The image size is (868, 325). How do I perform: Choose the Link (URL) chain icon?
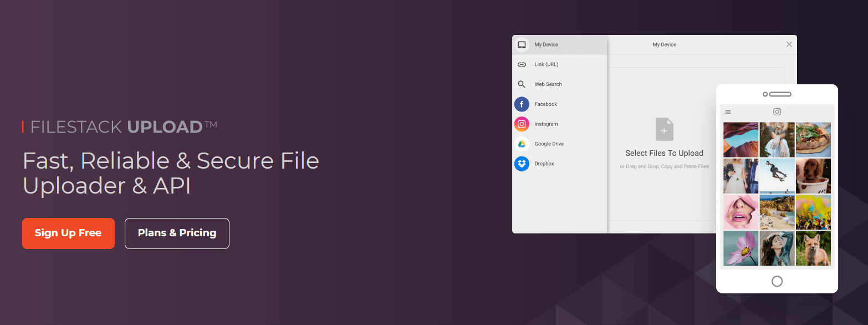click(522, 64)
